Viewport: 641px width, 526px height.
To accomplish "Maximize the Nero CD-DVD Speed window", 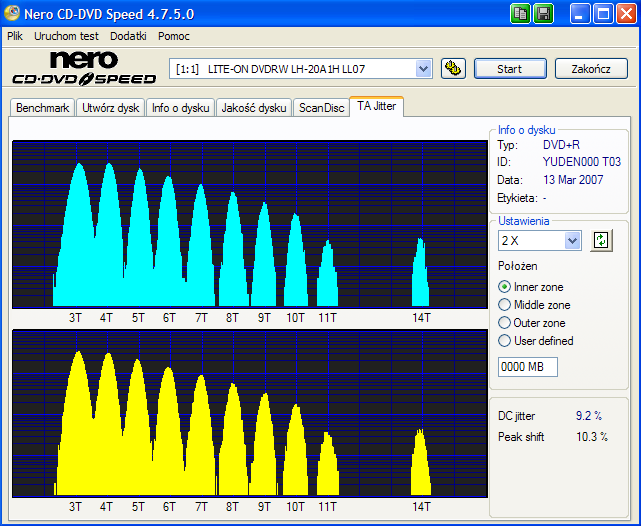I will point(603,14).
